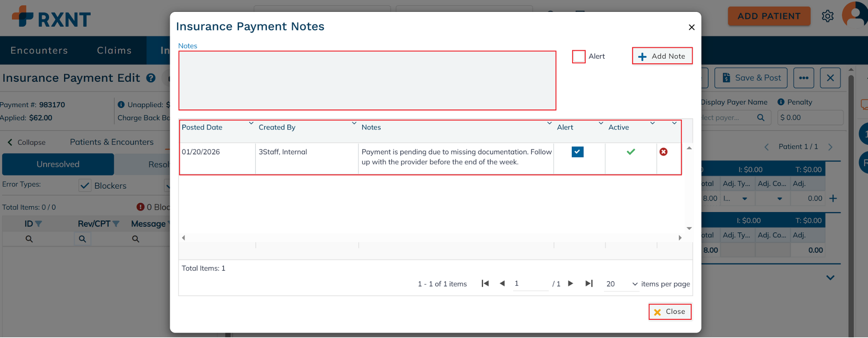This screenshot has width=868, height=338.
Task: Go to the previous page of notes
Action: point(502,283)
